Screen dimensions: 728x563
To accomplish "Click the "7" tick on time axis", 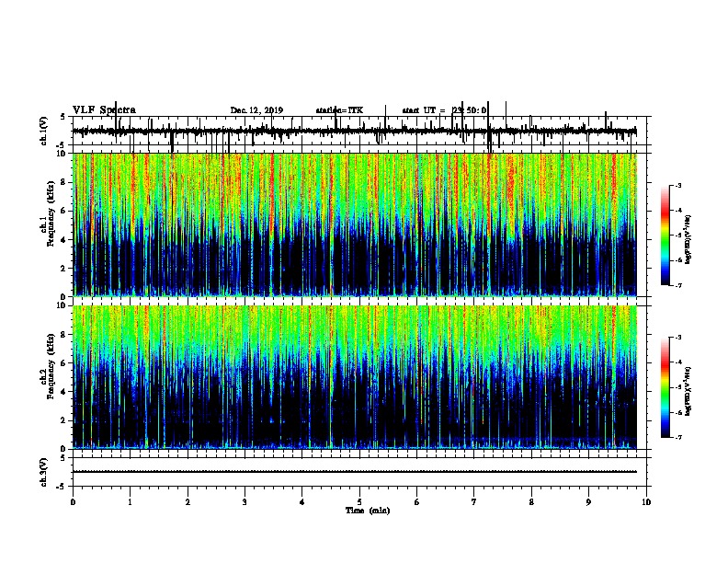I will point(474,502).
